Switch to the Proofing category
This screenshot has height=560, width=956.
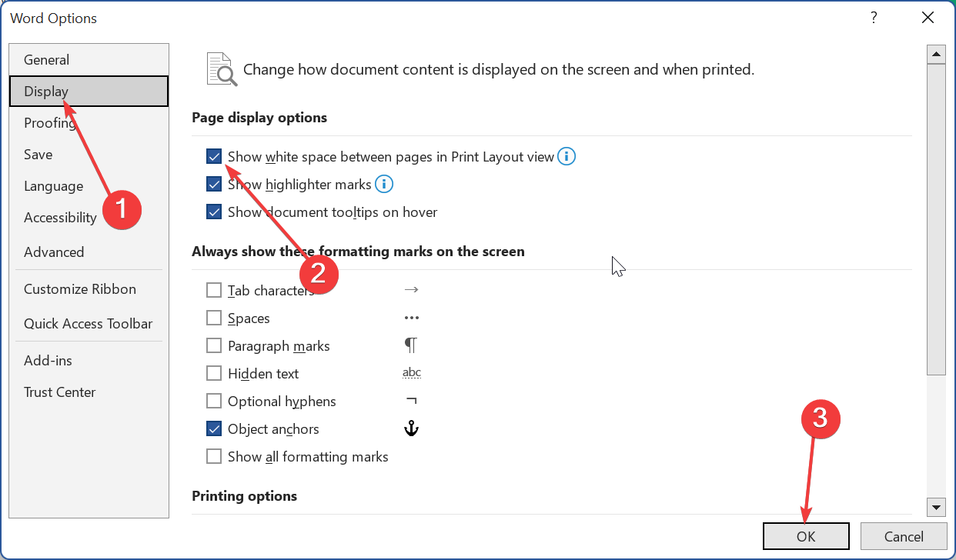pos(49,123)
